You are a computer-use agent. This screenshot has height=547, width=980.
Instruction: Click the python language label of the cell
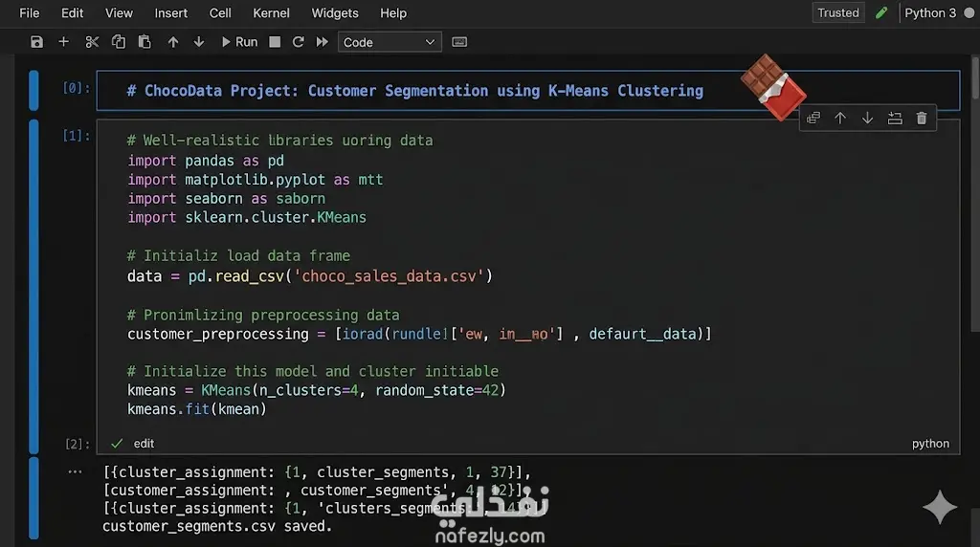(930, 444)
